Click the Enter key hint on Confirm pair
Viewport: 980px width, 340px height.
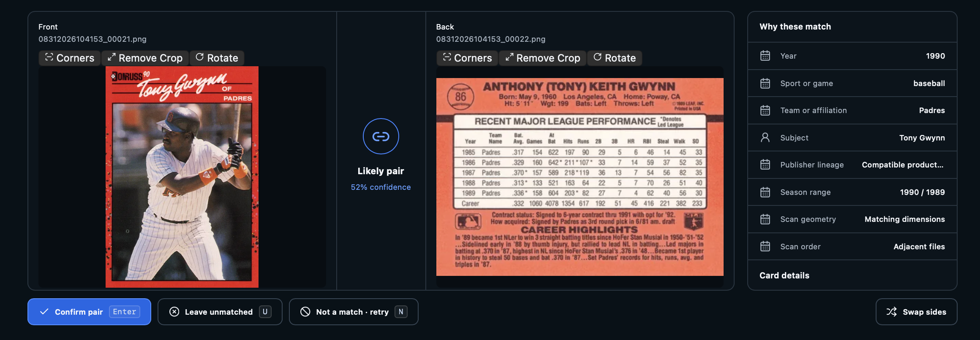pyautogui.click(x=125, y=312)
